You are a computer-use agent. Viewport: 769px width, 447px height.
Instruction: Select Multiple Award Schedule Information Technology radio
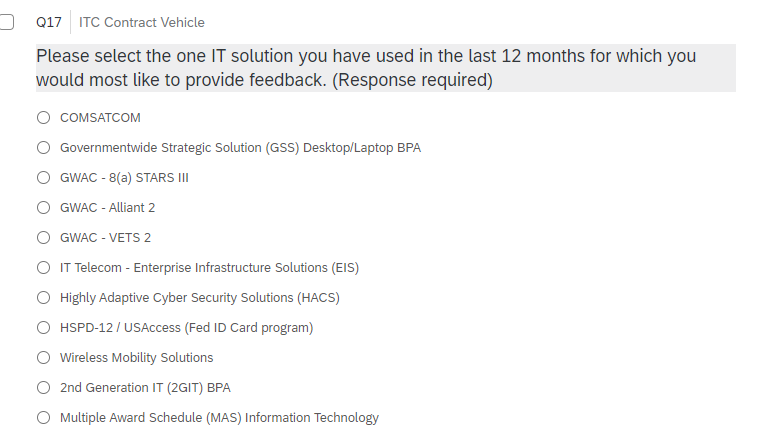[43, 417]
